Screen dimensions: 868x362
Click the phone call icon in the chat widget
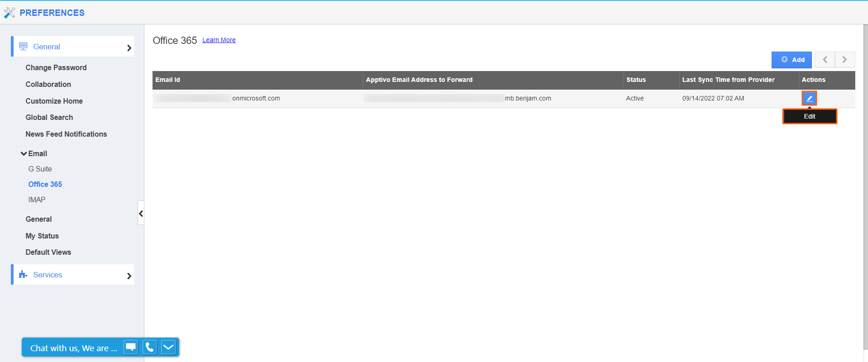149,347
